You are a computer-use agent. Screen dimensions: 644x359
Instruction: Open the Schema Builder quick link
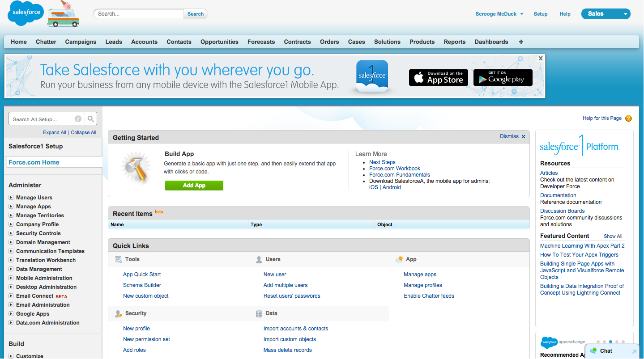pos(142,285)
